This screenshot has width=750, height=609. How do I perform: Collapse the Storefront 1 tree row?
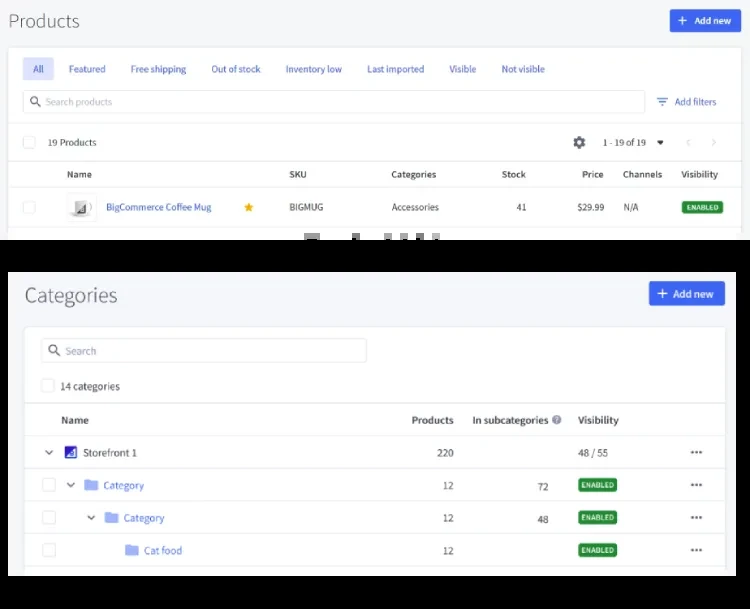click(x=49, y=452)
